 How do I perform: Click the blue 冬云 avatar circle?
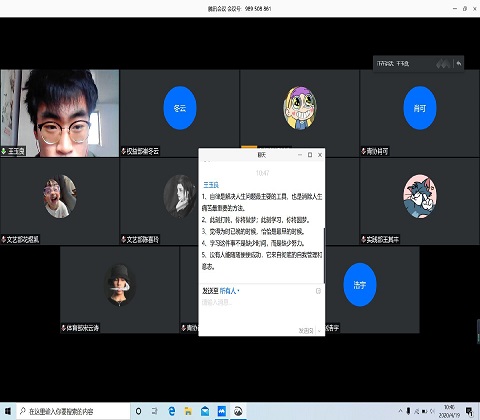coord(180,108)
